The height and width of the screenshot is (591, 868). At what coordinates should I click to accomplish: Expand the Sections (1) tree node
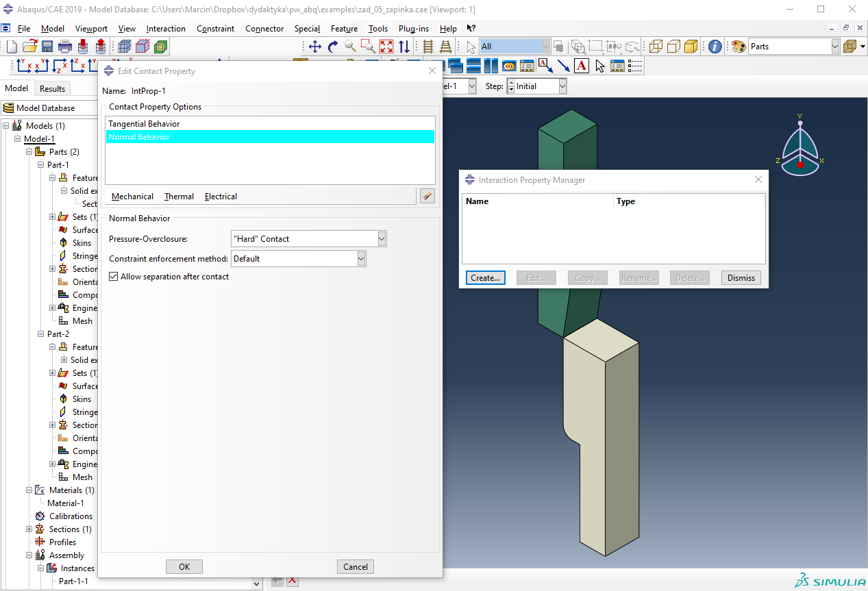click(x=29, y=529)
